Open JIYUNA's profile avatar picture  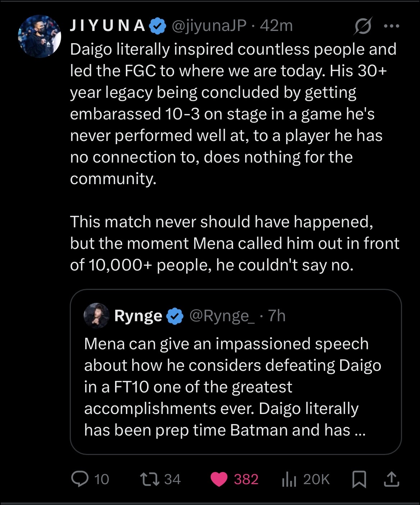tap(40, 36)
